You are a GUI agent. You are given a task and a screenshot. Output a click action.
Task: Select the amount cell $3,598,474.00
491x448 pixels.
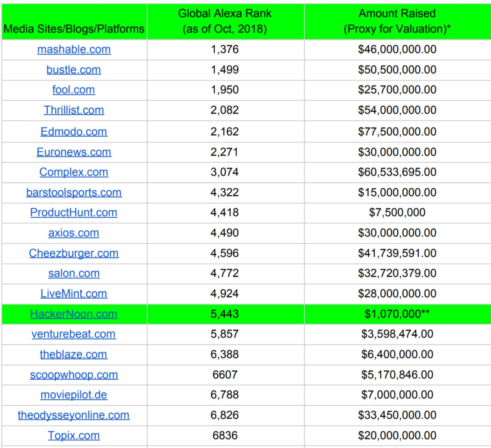pos(397,334)
